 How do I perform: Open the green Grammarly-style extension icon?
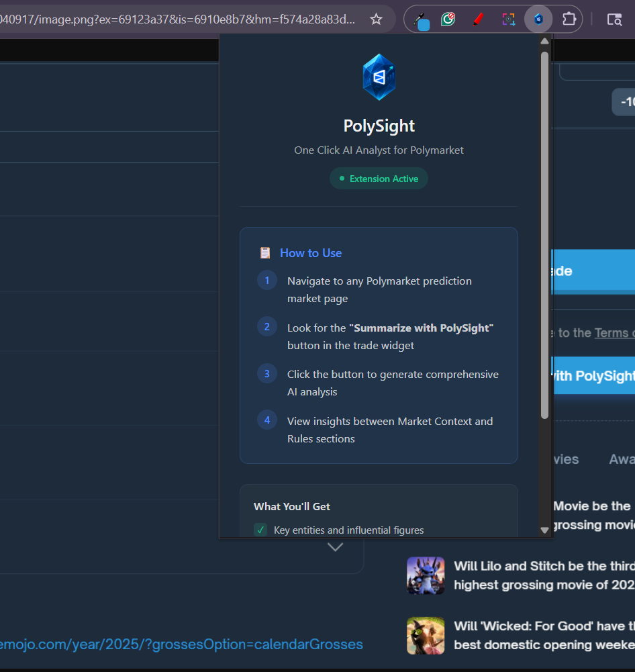pos(448,19)
